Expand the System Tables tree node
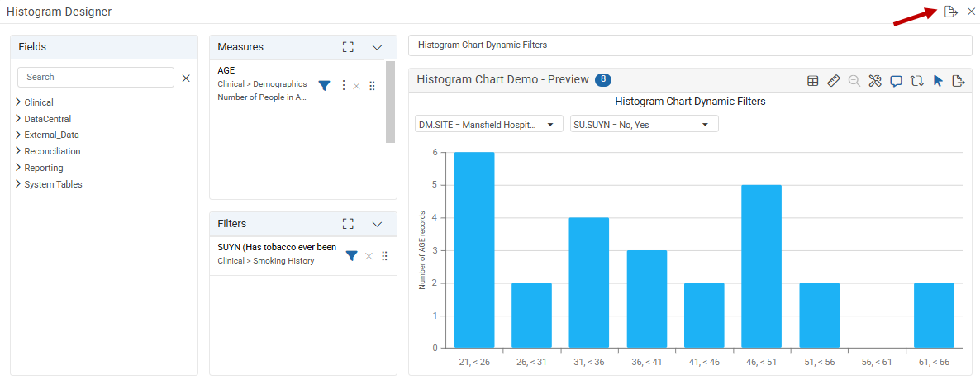Viewport: 980px width, 380px height. tap(19, 183)
